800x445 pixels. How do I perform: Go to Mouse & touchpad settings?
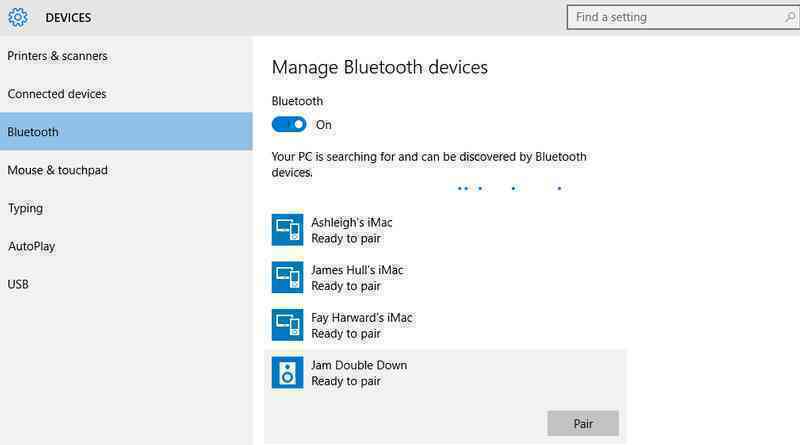pyautogui.click(x=126, y=170)
